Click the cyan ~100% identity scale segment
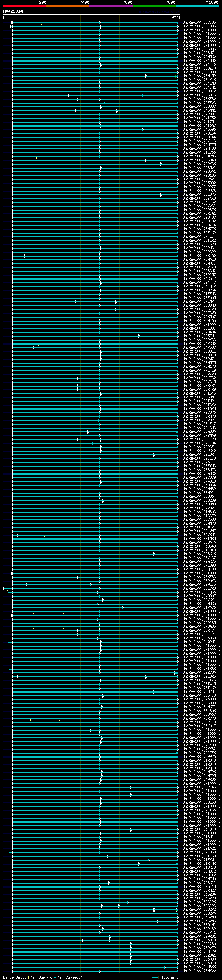Screen dimensions: 222x980 tap(197, 6)
